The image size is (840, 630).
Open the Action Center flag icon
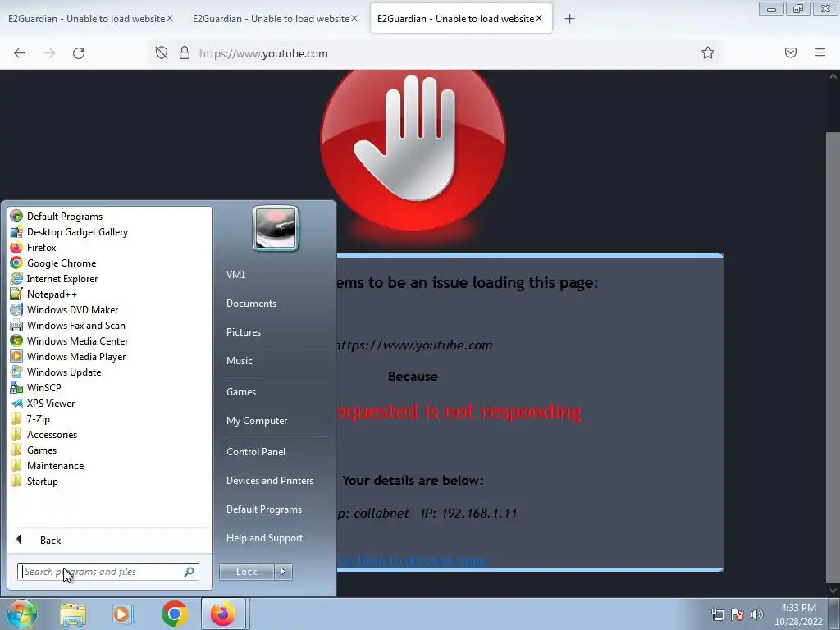[x=737, y=614]
